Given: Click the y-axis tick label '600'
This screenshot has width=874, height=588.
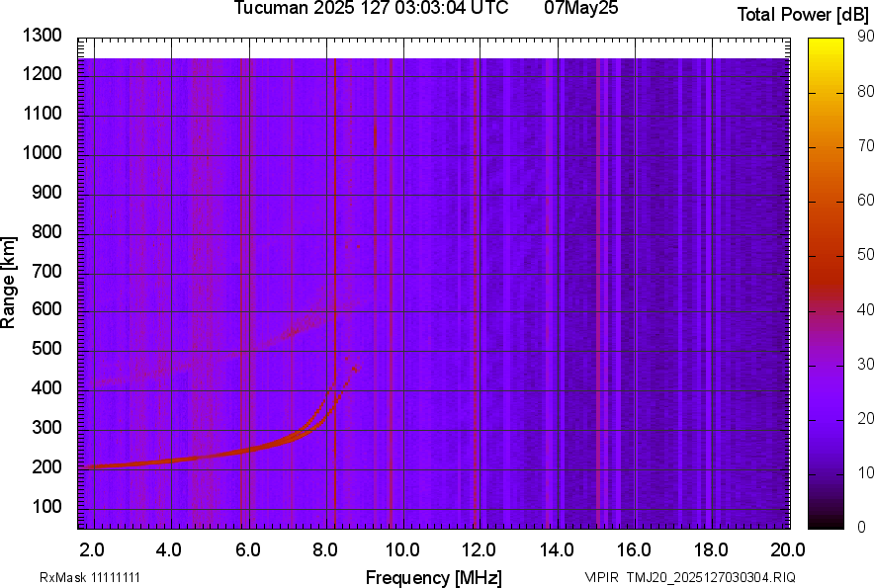Looking at the screenshot, I should pos(46,308).
